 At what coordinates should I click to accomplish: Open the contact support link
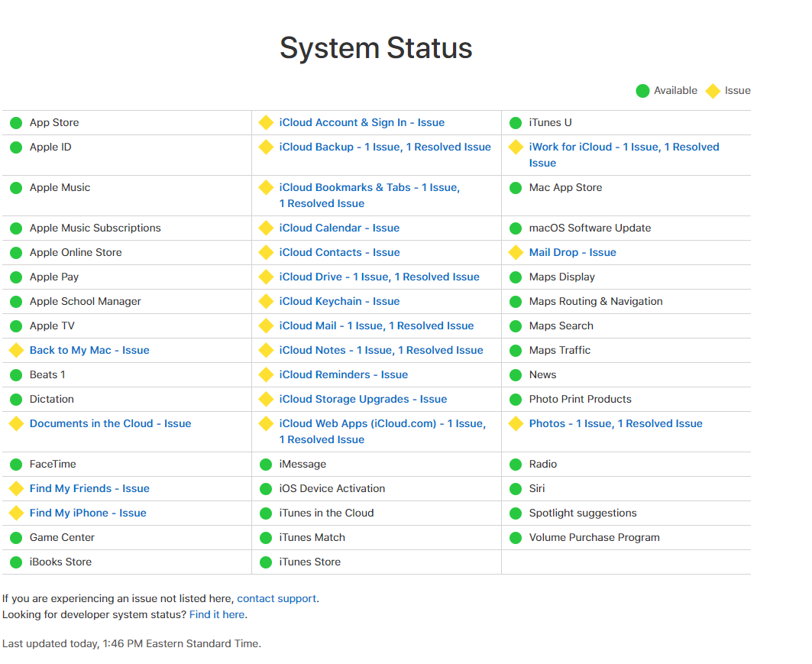tap(277, 598)
